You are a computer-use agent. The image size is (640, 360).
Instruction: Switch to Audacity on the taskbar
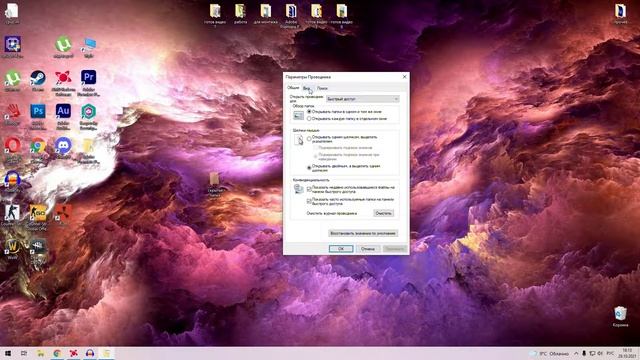90,353
